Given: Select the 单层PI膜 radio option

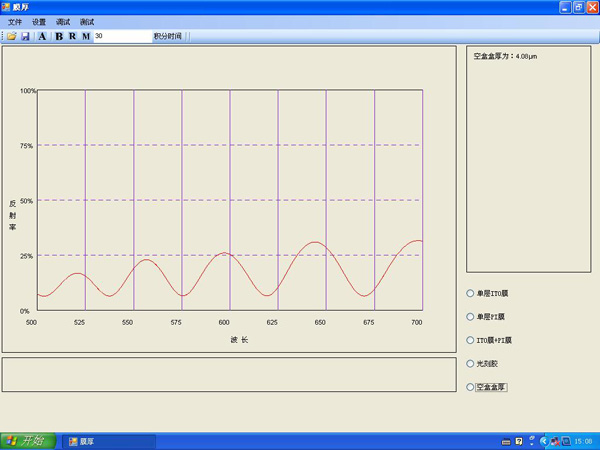Looking at the screenshot, I should (x=471, y=317).
